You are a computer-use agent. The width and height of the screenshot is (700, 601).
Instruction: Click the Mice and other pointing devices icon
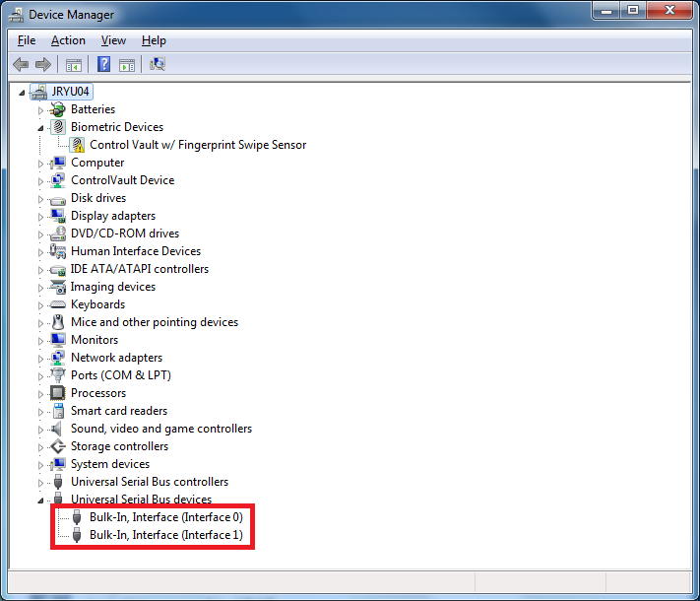[57, 322]
